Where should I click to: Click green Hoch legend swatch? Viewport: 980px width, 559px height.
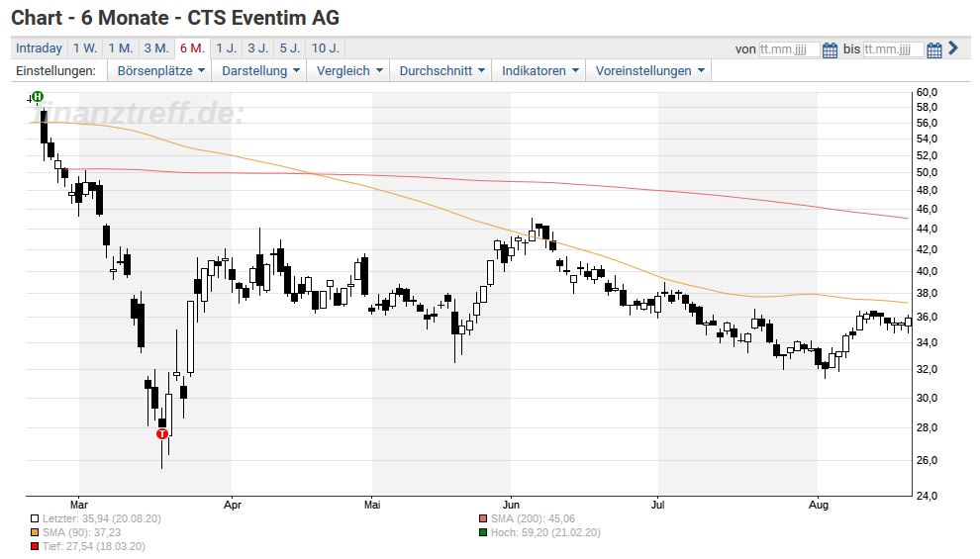click(x=483, y=532)
